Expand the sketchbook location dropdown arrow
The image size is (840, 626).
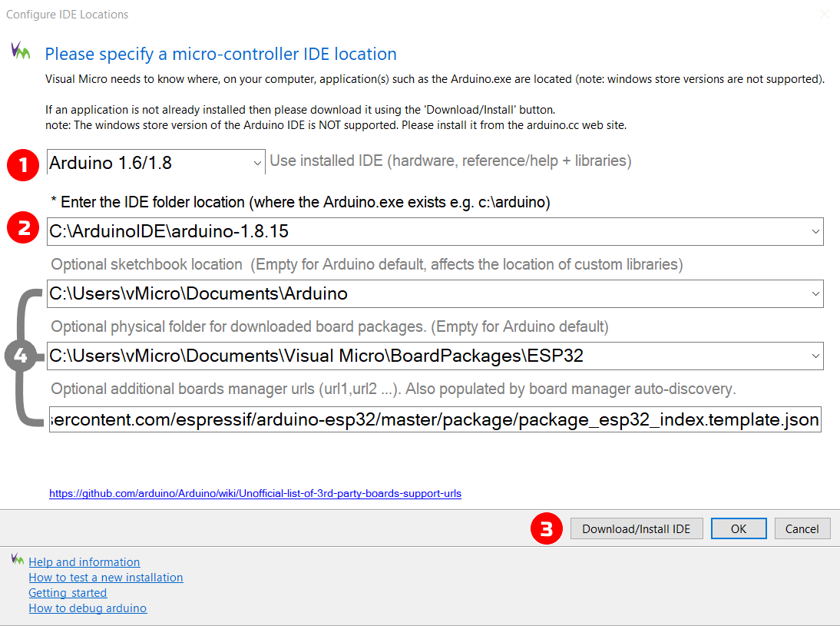[815, 293]
